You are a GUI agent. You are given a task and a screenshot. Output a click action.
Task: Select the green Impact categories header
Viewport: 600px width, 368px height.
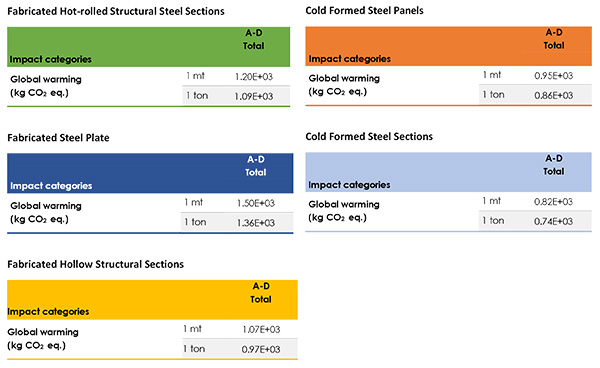[51, 59]
